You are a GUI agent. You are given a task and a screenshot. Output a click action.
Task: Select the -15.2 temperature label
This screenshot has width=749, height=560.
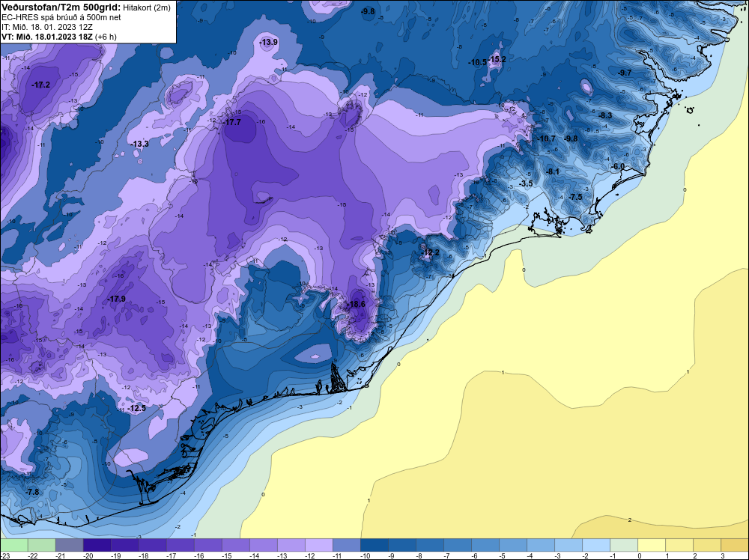(497, 60)
